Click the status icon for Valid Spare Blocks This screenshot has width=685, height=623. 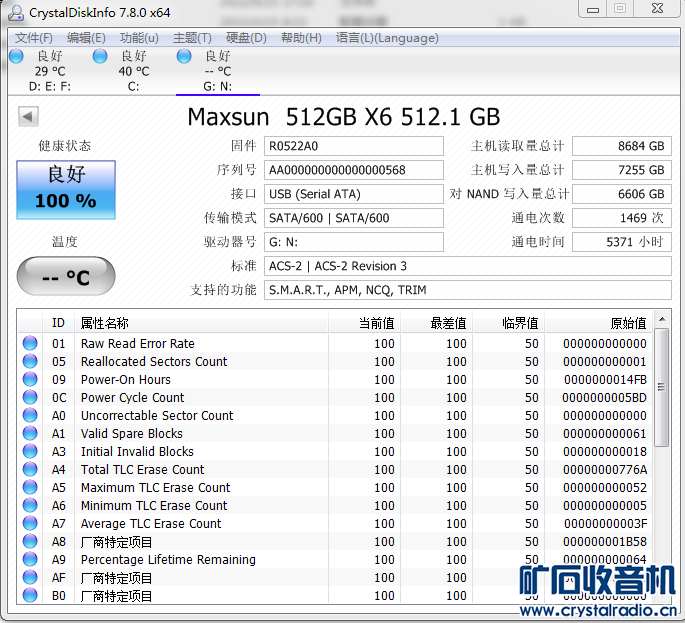click(x=30, y=433)
